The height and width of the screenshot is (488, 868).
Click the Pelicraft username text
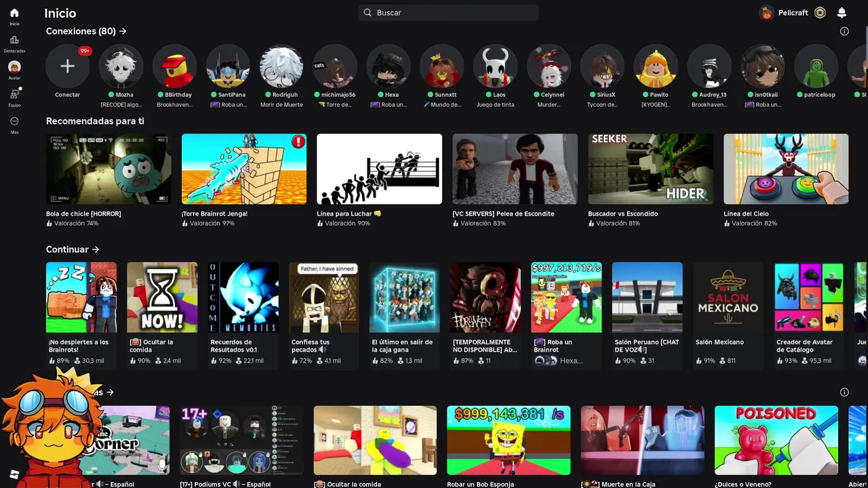click(x=793, y=12)
